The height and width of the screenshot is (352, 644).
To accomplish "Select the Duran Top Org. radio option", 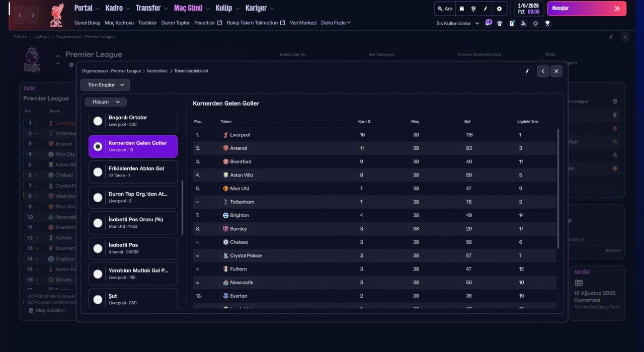I will [x=98, y=198].
